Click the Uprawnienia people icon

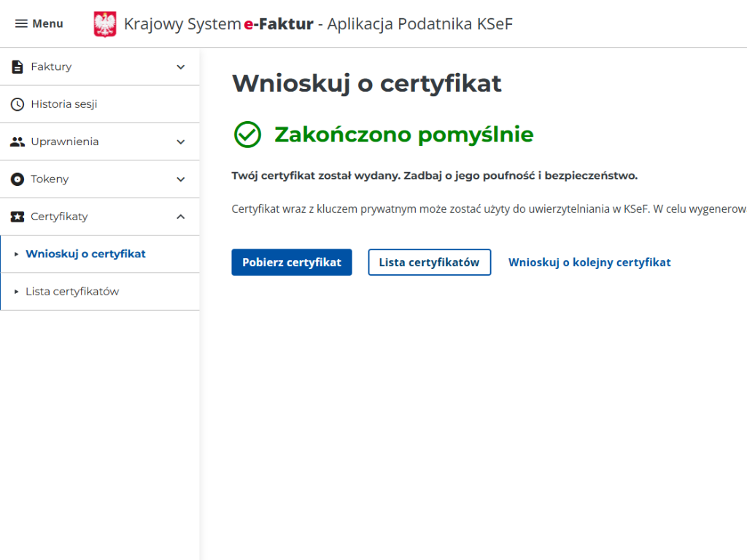pos(18,142)
